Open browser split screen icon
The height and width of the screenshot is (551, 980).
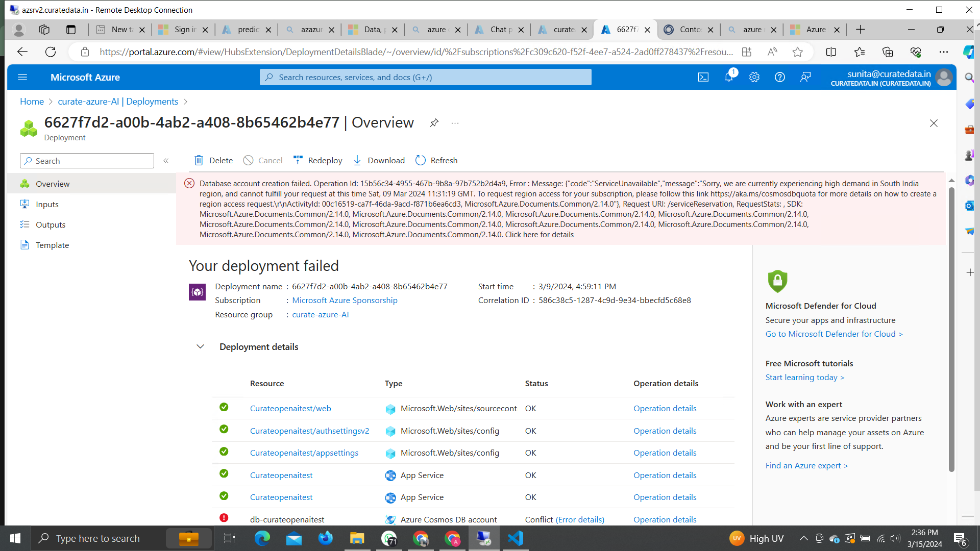point(831,52)
